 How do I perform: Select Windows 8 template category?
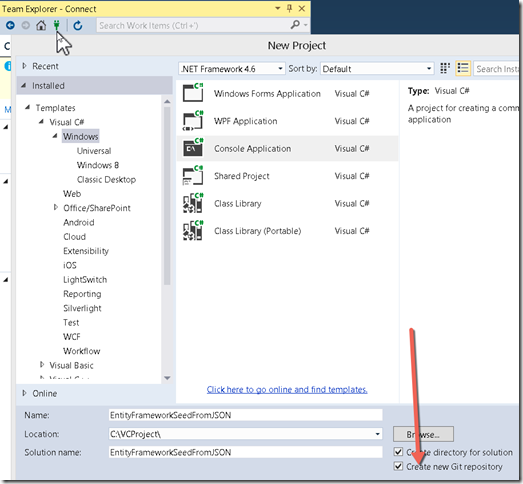click(98, 165)
